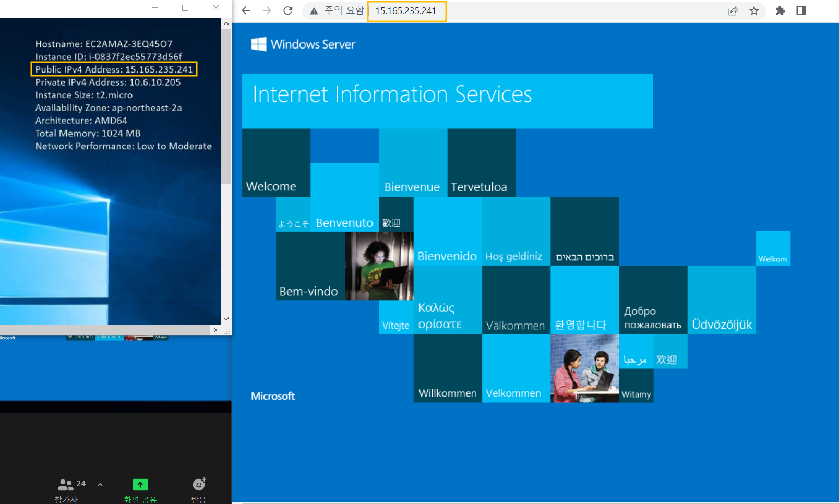The image size is (839, 504).
Task: Click the two-students photo tile
Action: (x=584, y=368)
